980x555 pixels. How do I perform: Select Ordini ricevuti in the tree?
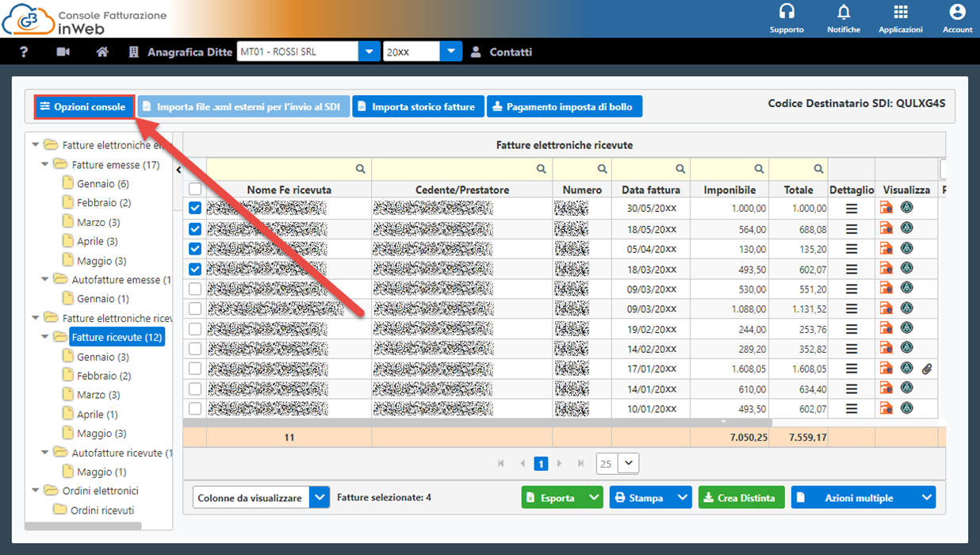[x=102, y=510]
